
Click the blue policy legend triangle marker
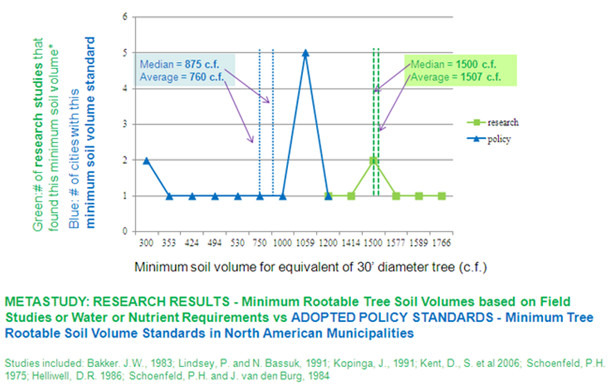click(477, 138)
